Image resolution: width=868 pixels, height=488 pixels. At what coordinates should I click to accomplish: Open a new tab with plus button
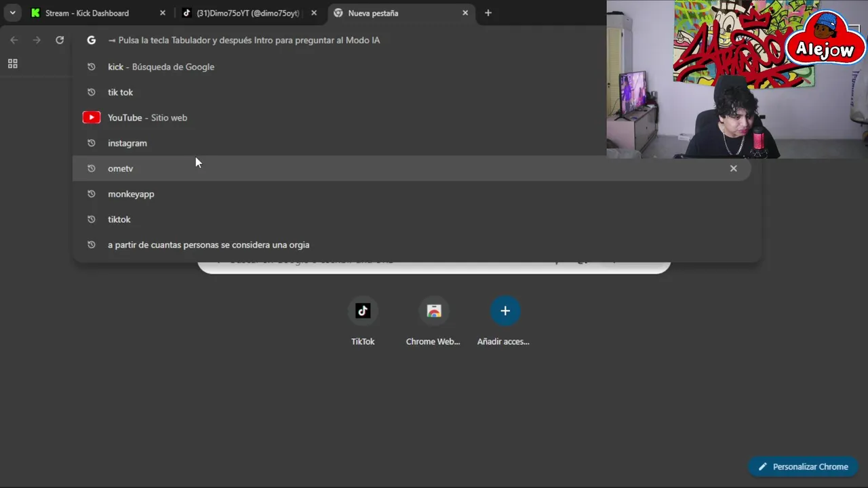[488, 13]
